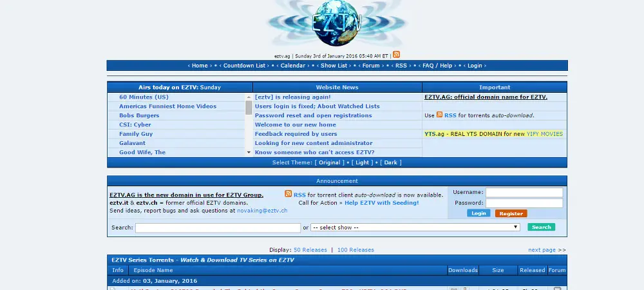
Task: Click RSS link in the Announcement text
Action: [299, 195]
